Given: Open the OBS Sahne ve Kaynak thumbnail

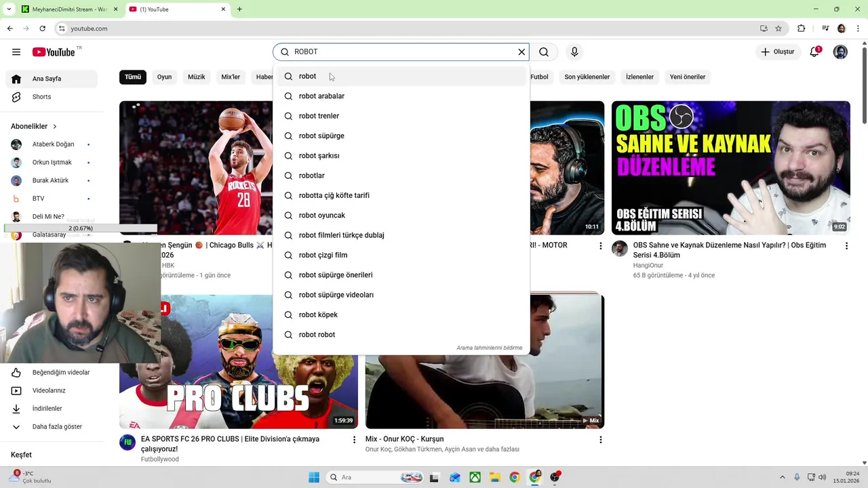Looking at the screenshot, I should coord(730,168).
